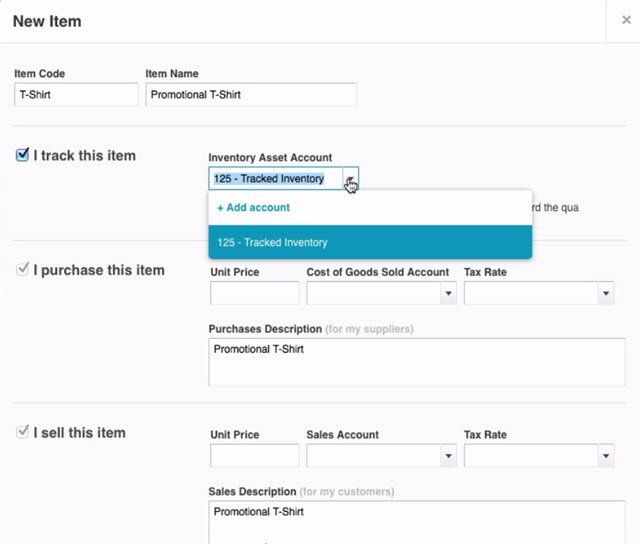
Task: Click the Item Name text field
Action: [x=251, y=95]
